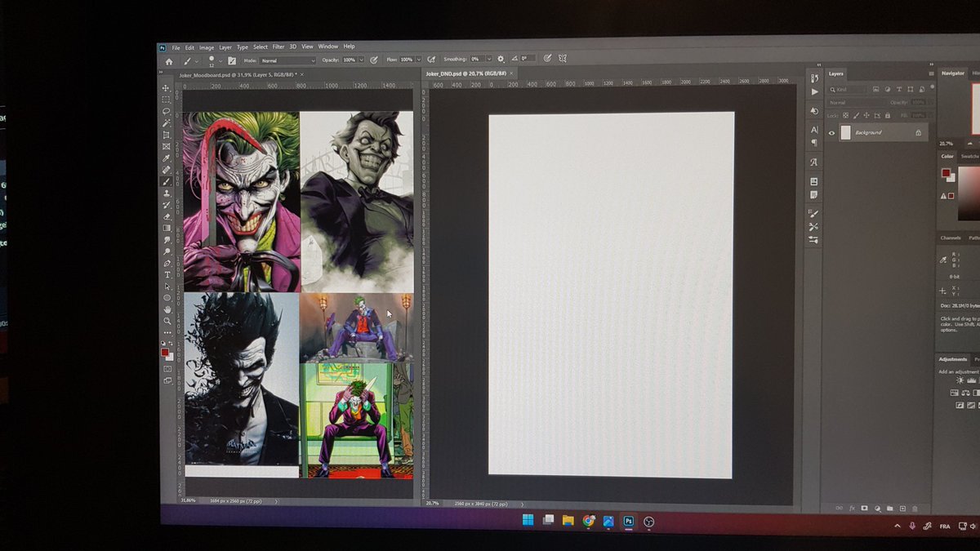Switch to the Navigator panel tab
This screenshot has height=551, width=980.
click(952, 73)
